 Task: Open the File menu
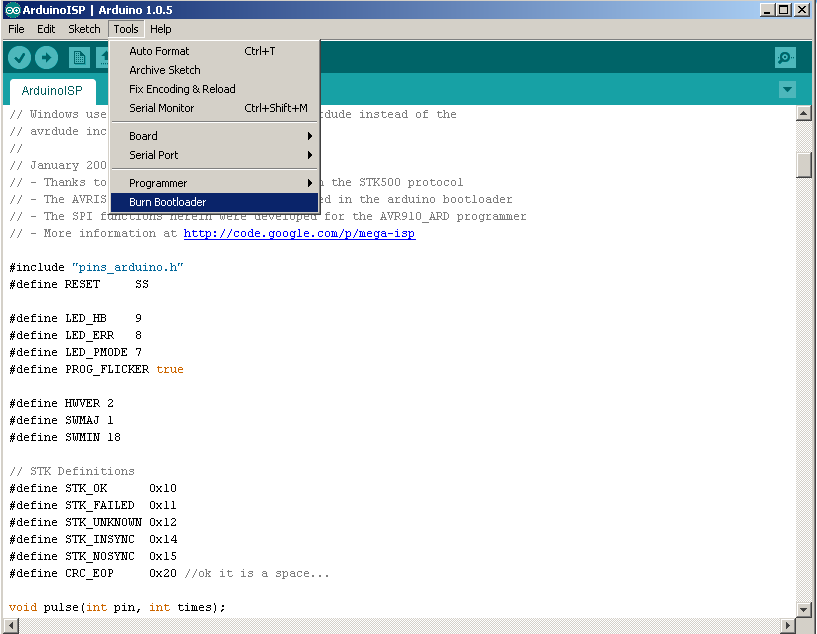16,29
